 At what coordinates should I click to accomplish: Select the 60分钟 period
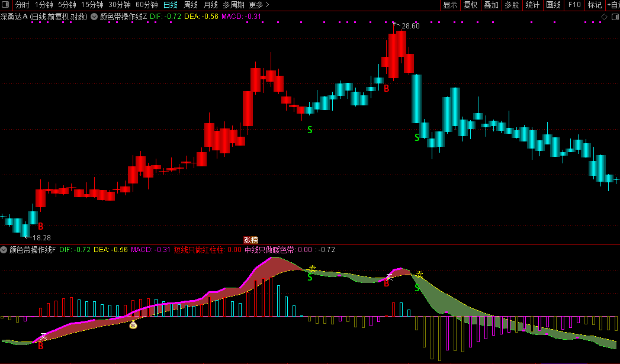coord(147,5)
